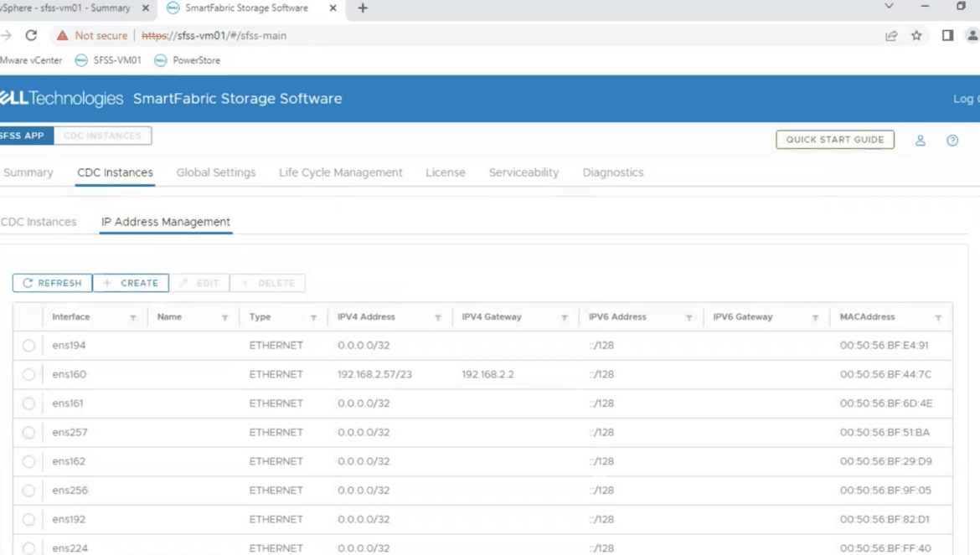Click the gateway value 192.168.2.2

488,374
